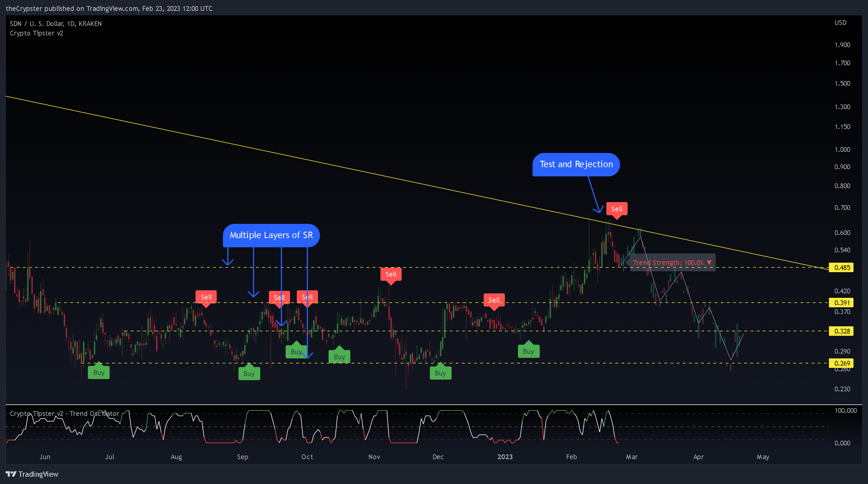Click the 0.540 price axis value
This screenshot has height=484, width=868.
point(842,250)
